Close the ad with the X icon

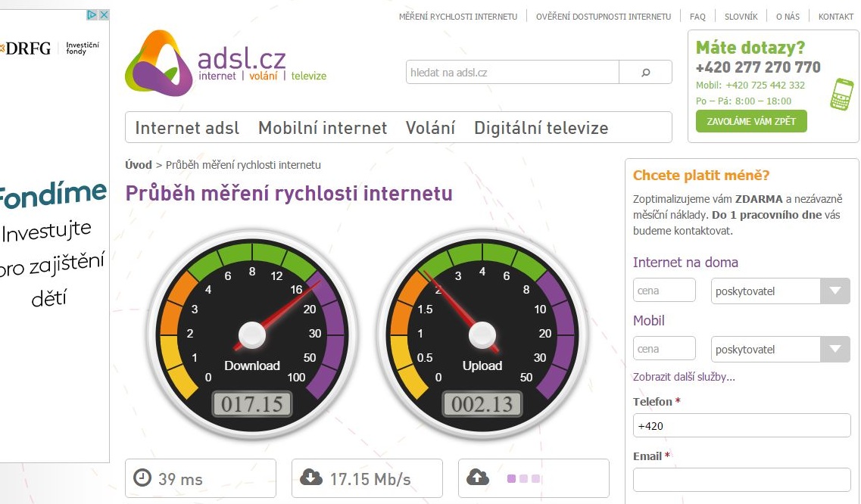pyautogui.click(x=104, y=15)
